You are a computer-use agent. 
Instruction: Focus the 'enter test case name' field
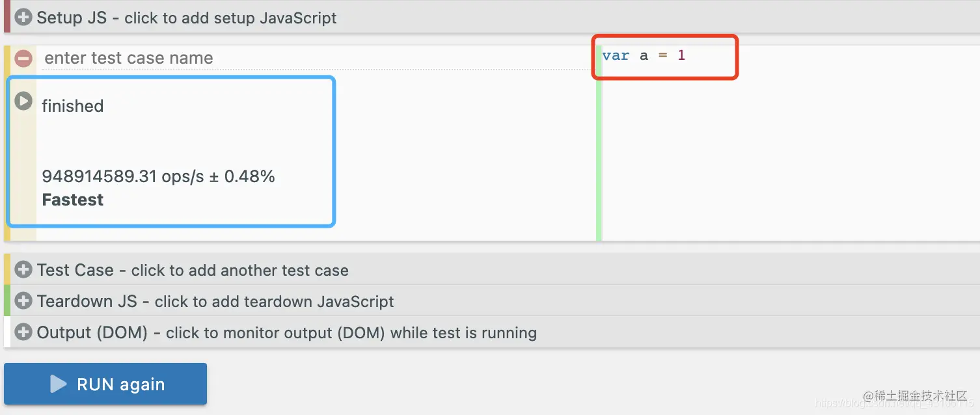[312, 58]
